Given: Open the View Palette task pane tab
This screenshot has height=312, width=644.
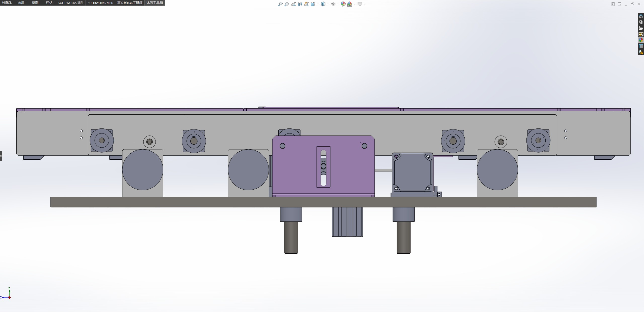Looking at the screenshot, I should tap(641, 34).
